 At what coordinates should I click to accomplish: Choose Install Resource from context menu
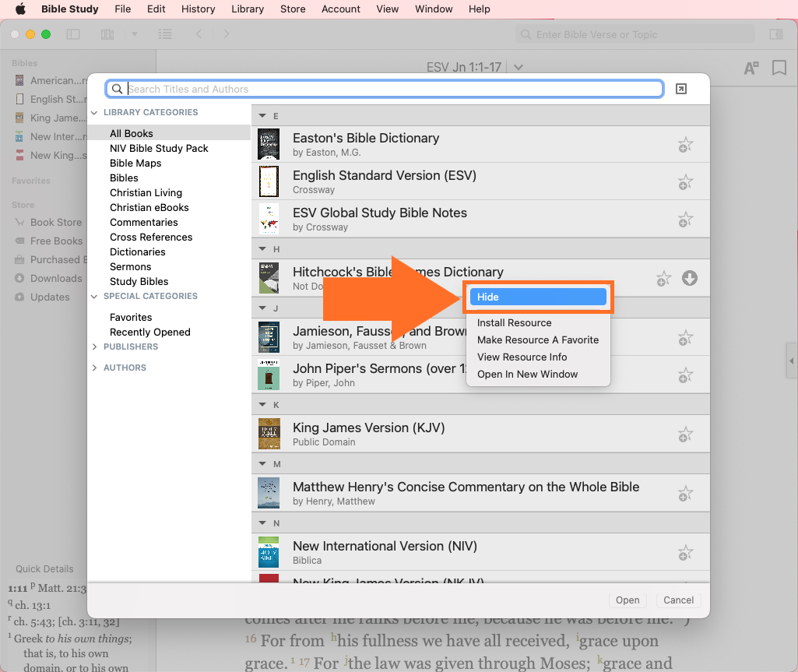point(514,322)
